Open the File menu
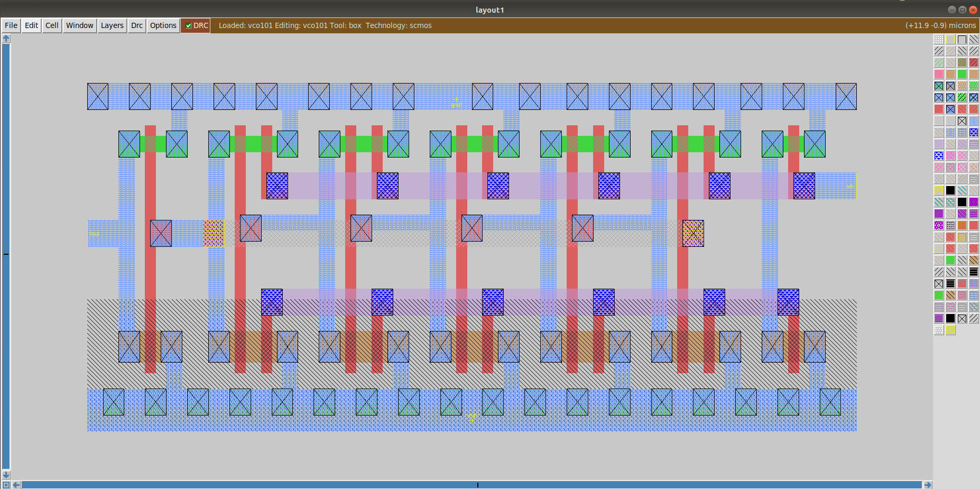 point(11,25)
